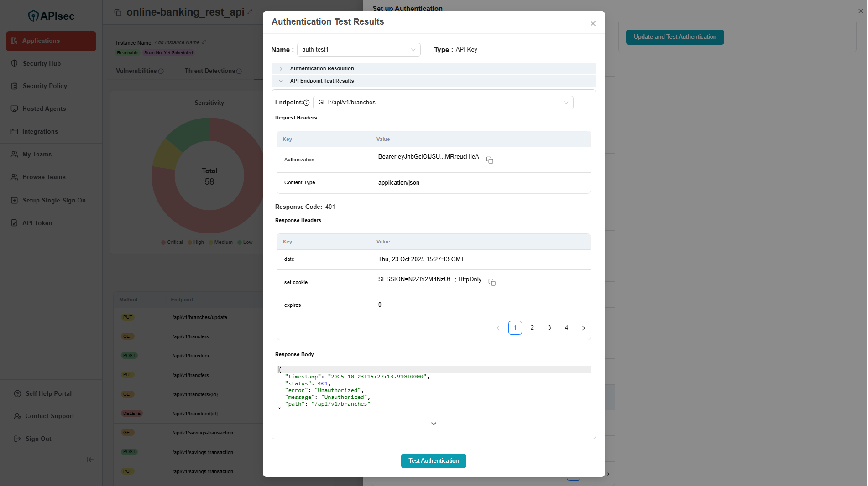Collapse the sidebar with arrow icon
The width and height of the screenshot is (868, 486).
point(90,460)
